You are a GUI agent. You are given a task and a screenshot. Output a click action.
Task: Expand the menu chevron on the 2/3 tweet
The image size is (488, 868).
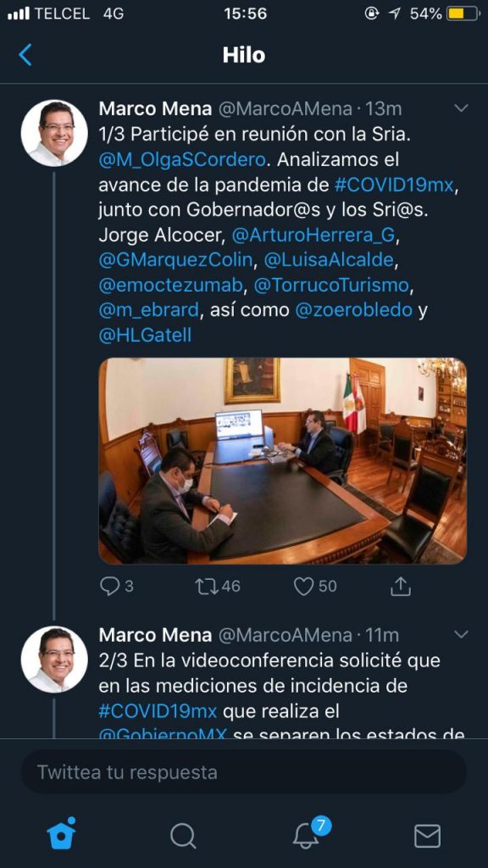coord(461,634)
